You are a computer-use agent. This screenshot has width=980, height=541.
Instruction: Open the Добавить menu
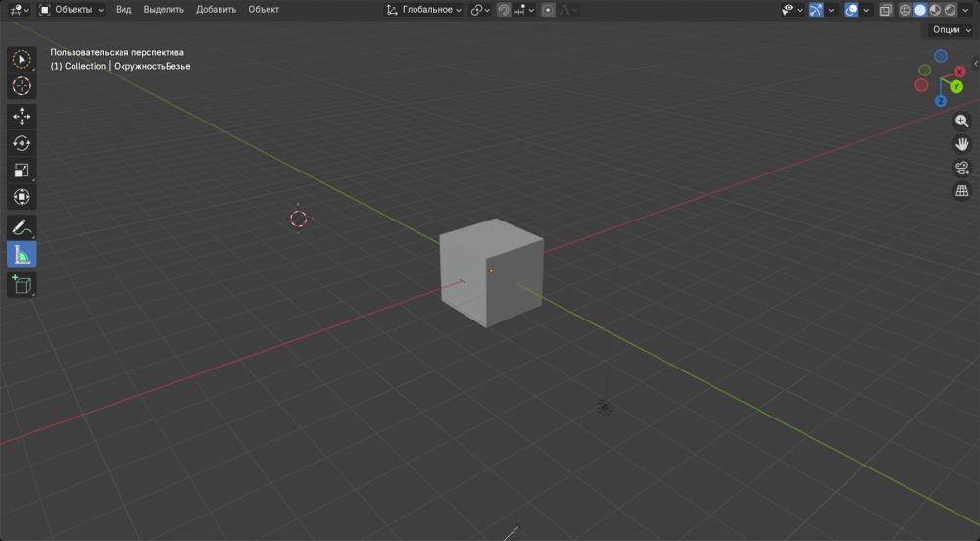point(216,10)
